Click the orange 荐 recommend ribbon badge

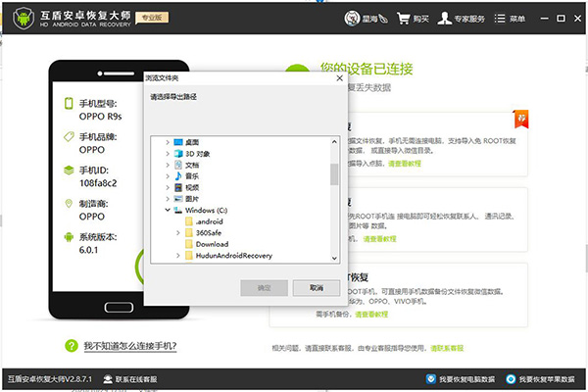click(521, 120)
